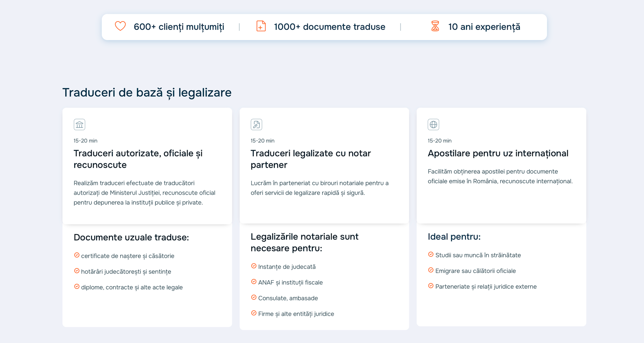644x343 pixels.
Task: Click the heart icon beside 600+ clienți mulțumiți
Action: tap(120, 26)
